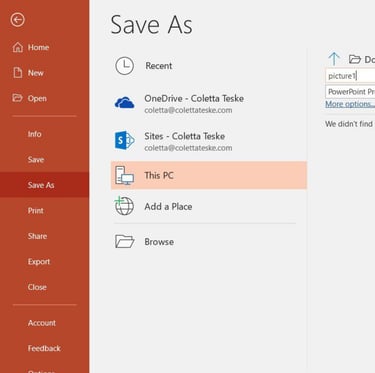Image resolution: width=375 pixels, height=373 pixels.
Task: Open the Home menu label
Action: point(38,48)
